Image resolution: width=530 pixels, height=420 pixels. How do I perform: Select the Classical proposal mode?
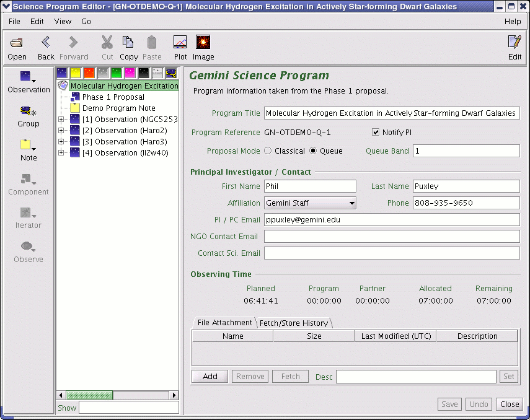click(x=268, y=151)
